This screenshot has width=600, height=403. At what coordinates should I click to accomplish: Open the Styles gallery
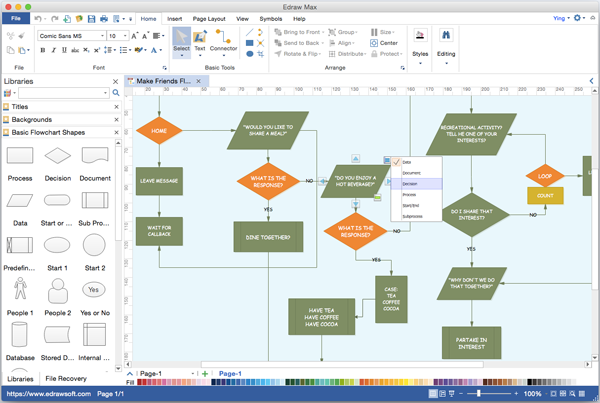(420, 44)
